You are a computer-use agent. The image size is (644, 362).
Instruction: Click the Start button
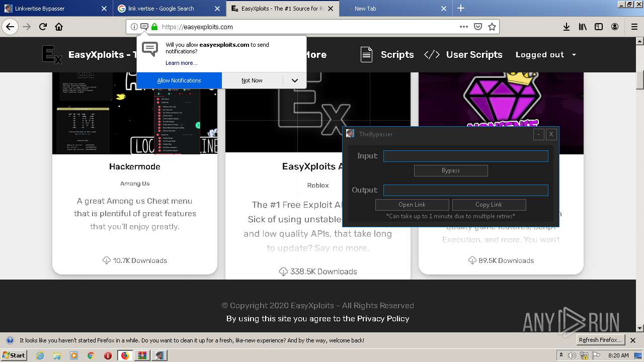pos(14,355)
